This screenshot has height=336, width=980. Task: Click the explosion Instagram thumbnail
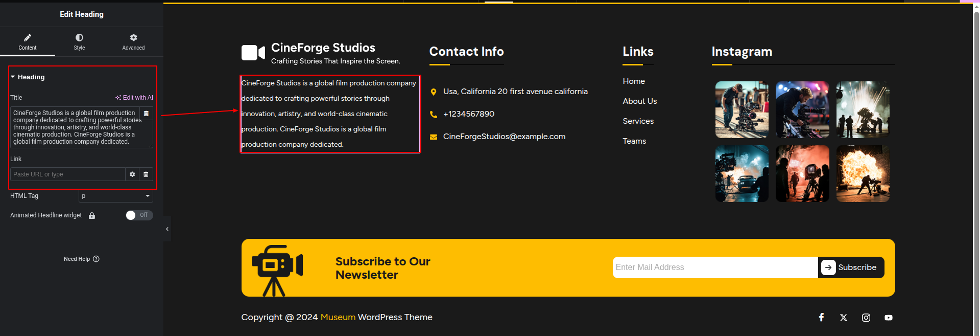[x=863, y=174]
